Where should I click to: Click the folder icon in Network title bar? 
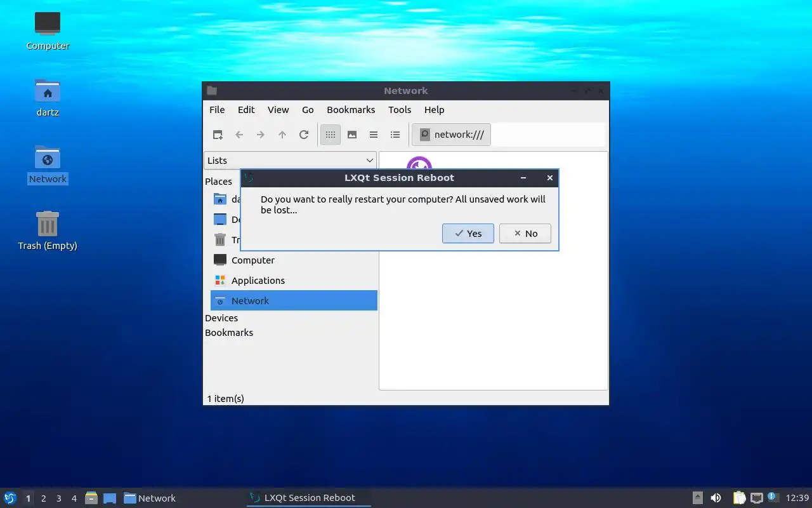pyautogui.click(x=212, y=91)
